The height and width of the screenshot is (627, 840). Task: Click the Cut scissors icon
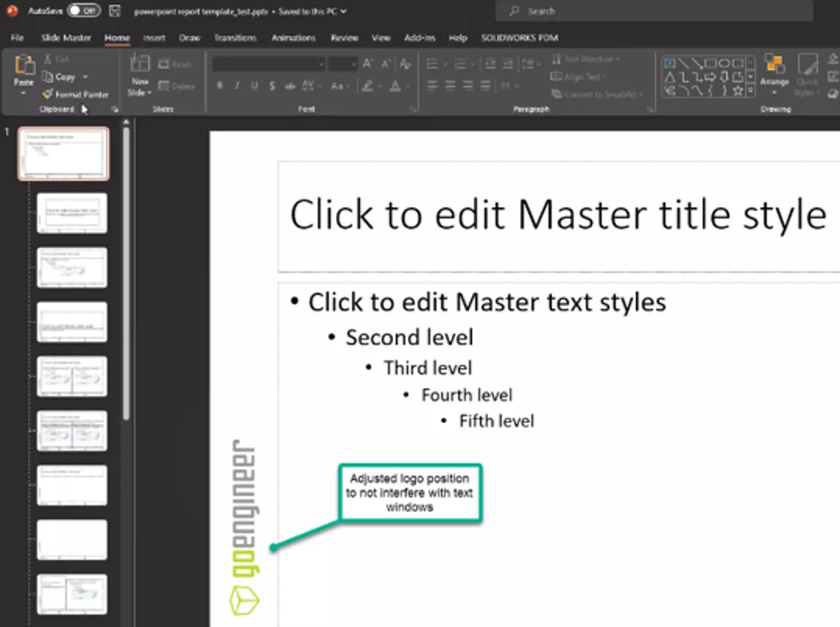[48, 59]
